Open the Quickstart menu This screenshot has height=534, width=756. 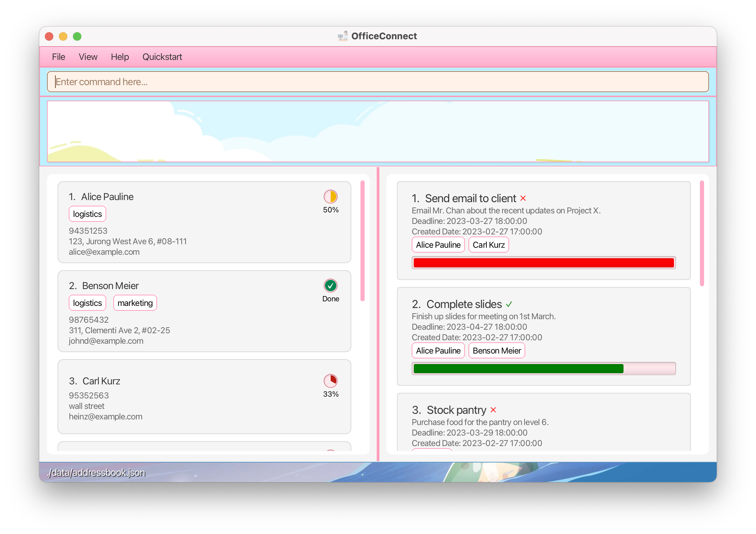pyautogui.click(x=162, y=57)
